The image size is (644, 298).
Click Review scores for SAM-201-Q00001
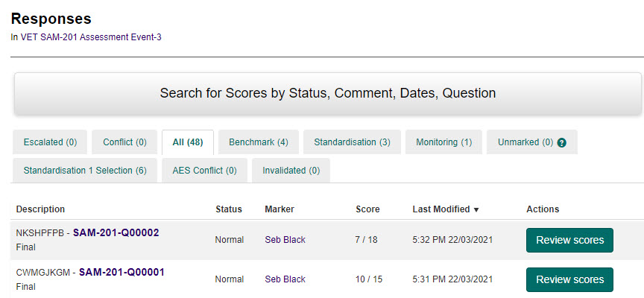pyautogui.click(x=569, y=280)
